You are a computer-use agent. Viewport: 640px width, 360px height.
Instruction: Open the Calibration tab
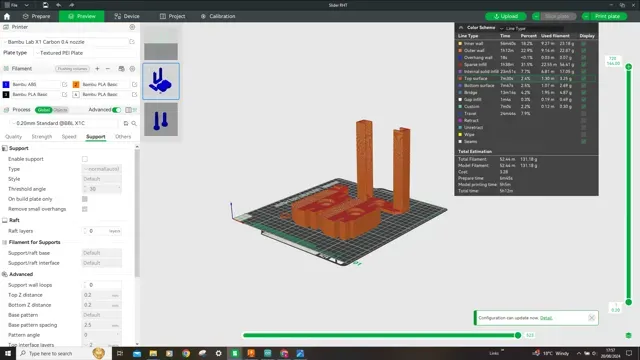218,16
